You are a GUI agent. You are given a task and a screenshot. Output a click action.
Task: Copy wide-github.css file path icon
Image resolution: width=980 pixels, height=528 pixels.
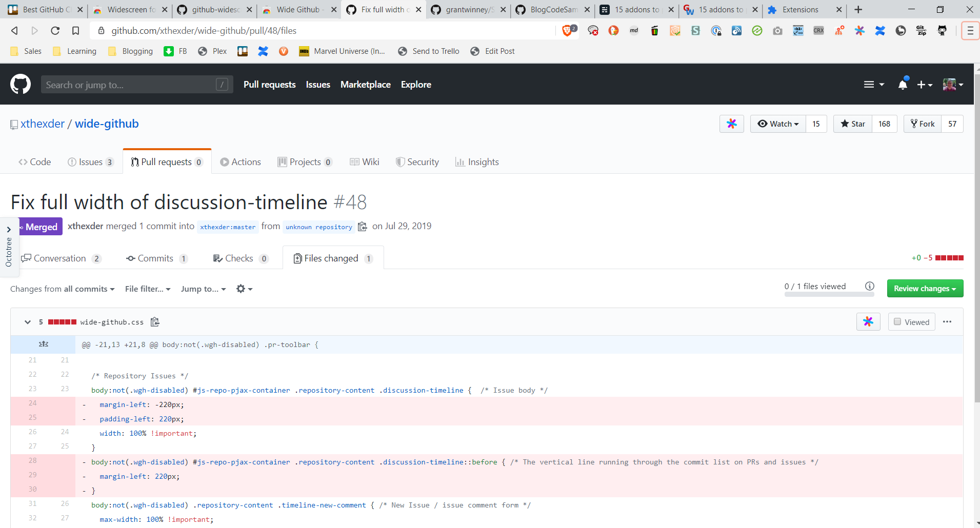pos(155,322)
